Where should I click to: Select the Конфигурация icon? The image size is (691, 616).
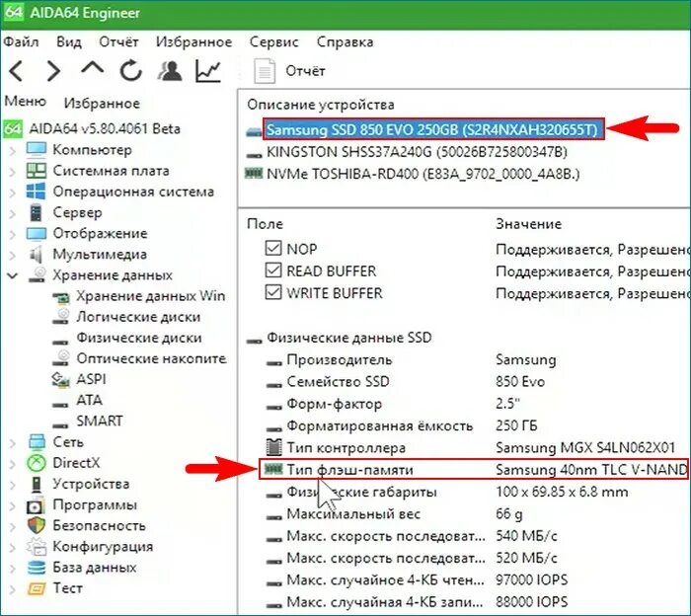pos(37,547)
